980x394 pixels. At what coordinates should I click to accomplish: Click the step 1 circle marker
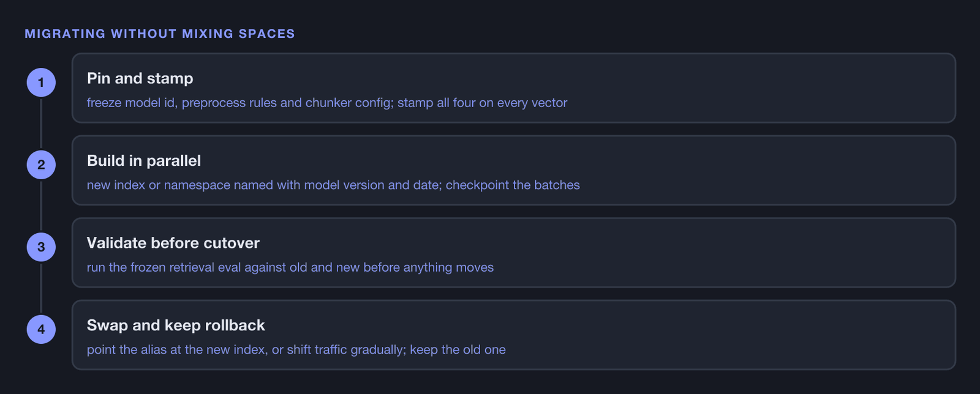41,83
